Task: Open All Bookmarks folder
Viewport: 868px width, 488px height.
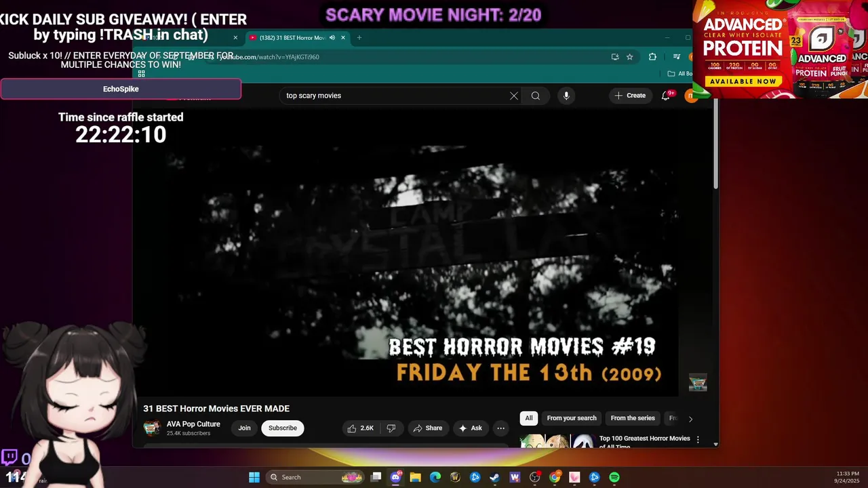Action: click(x=680, y=74)
